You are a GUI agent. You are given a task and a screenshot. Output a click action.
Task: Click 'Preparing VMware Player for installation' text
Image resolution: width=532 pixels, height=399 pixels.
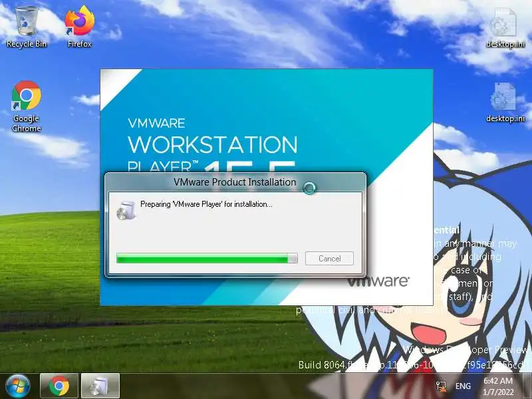(206, 204)
